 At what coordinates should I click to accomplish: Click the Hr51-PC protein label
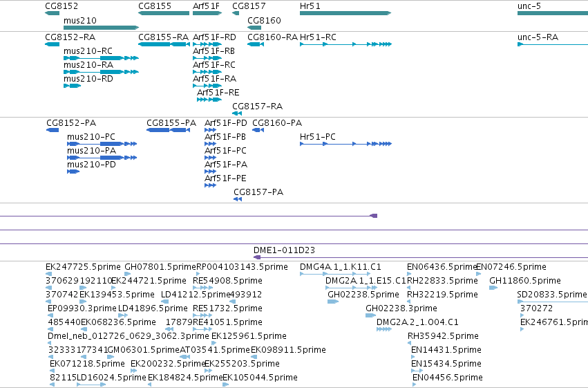(x=318, y=137)
